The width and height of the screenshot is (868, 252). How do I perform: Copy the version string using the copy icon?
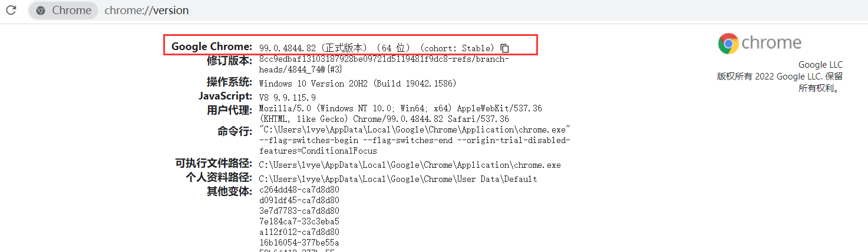(504, 48)
